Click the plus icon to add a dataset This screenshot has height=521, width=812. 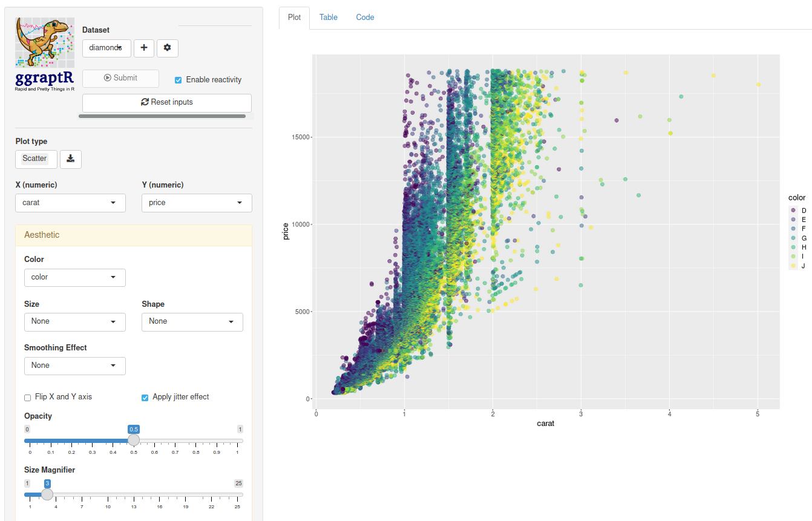[143, 48]
